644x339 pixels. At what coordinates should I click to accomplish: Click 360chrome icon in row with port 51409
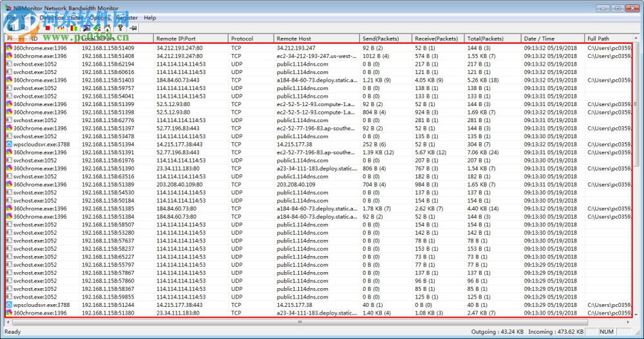tap(9, 48)
